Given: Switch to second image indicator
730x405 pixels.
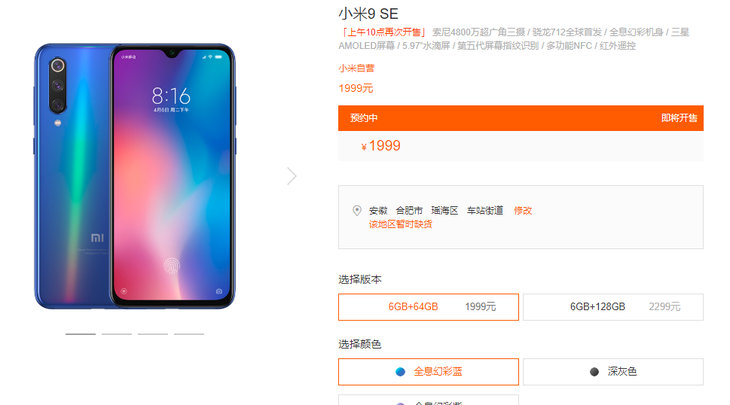Looking at the screenshot, I should [x=116, y=334].
